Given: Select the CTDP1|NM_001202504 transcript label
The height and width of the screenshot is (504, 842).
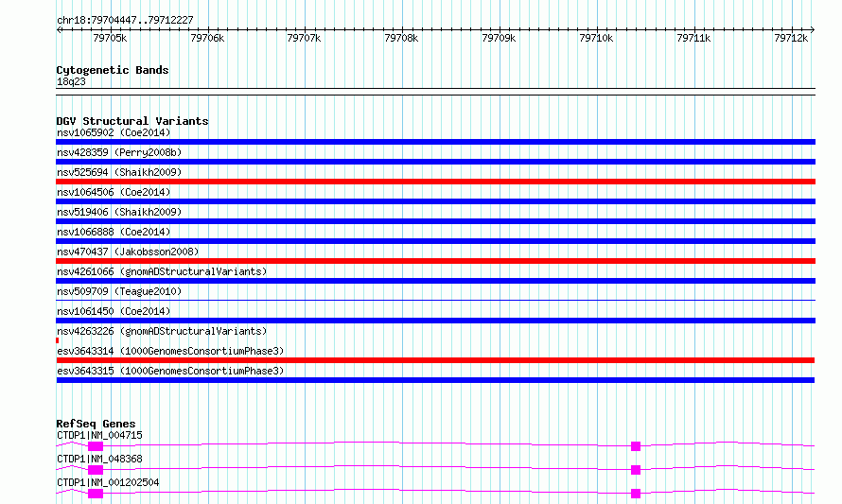Looking at the screenshot, I should 108,482.
